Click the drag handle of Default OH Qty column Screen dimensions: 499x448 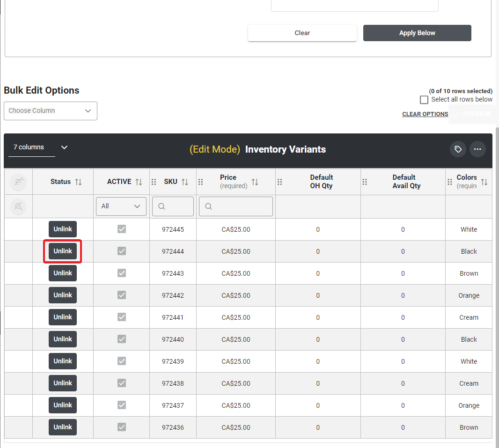pos(280,182)
